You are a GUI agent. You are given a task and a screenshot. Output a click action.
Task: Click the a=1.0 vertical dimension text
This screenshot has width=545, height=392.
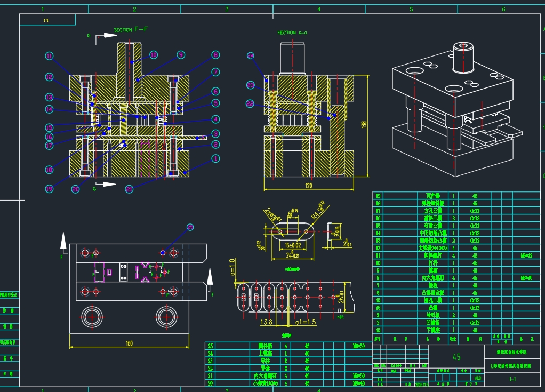pyautogui.click(x=233, y=267)
